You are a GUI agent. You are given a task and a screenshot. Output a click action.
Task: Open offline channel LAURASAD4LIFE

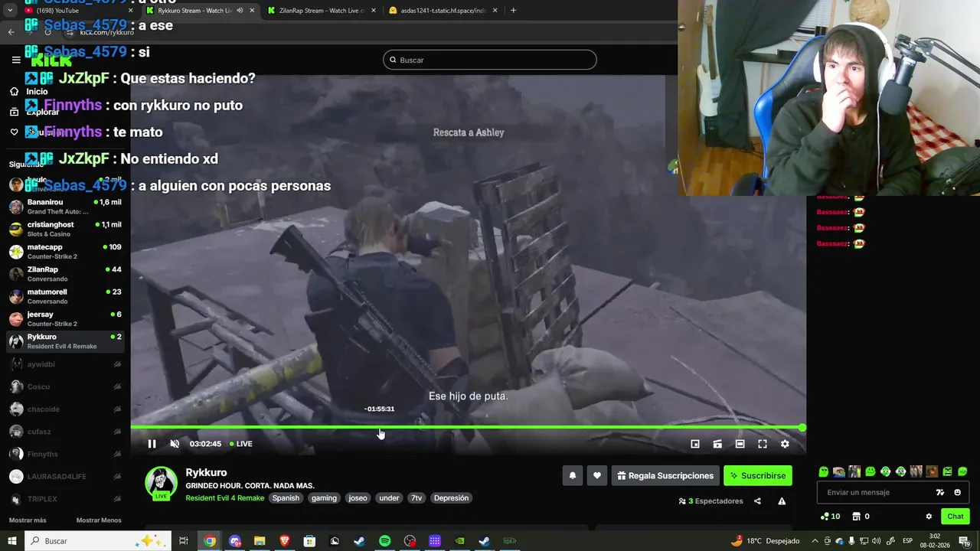(x=65, y=476)
